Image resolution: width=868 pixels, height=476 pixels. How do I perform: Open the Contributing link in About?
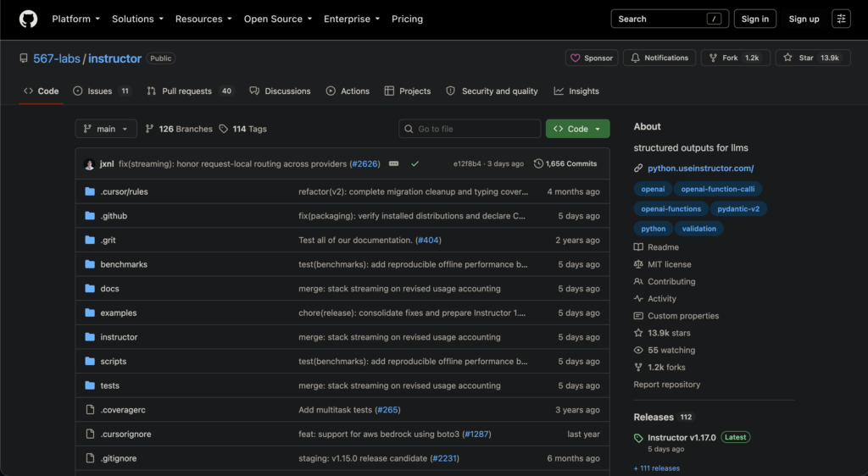tap(671, 281)
